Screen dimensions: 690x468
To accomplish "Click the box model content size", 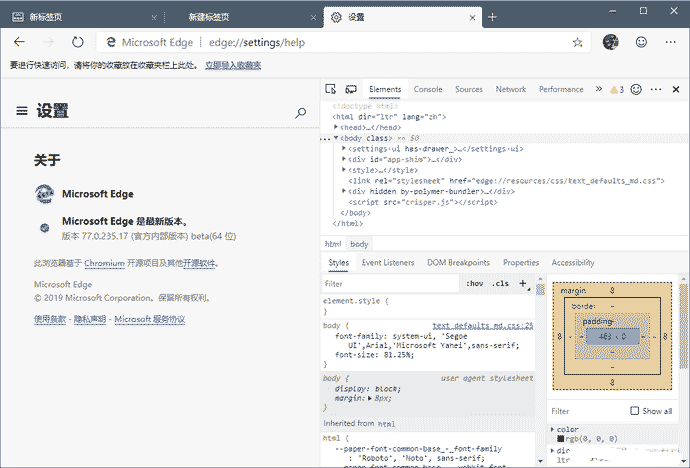I will pos(612,336).
